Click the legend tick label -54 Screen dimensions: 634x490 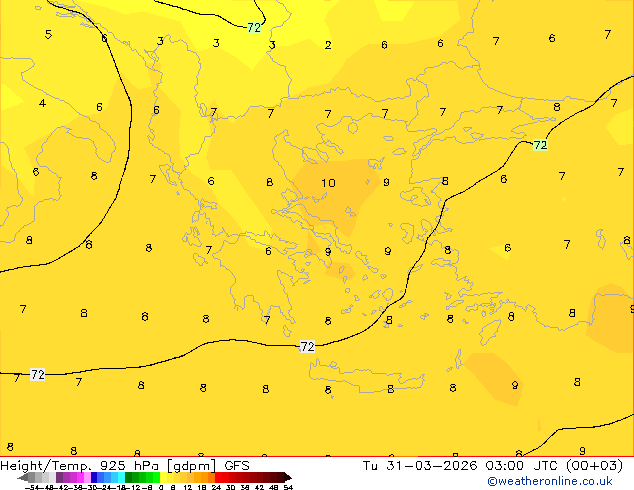pos(32,488)
